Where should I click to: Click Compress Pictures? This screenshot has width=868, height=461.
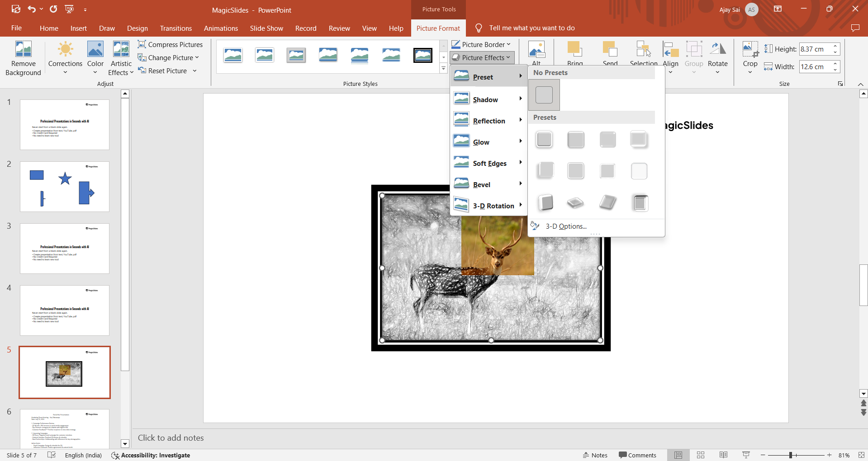pos(170,44)
